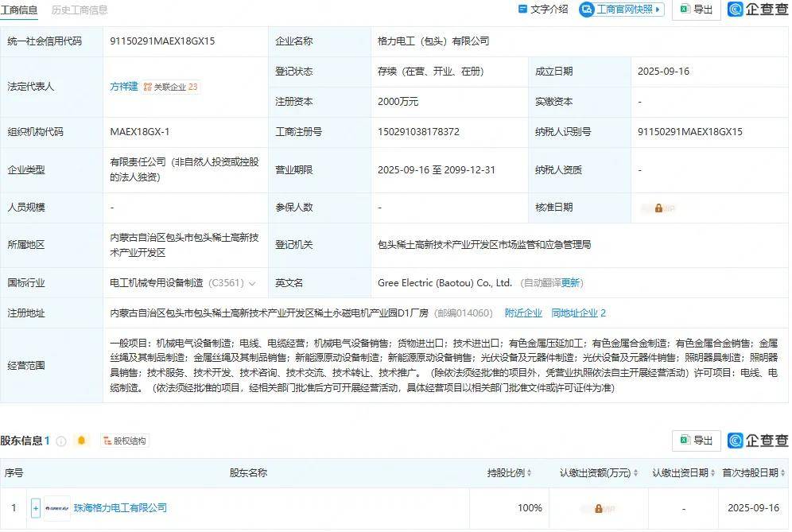Click credit code 91150291MAEX18GX15 value
This screenshot has width=792, height=532.
pyautogui.click(x=162, y=41)
